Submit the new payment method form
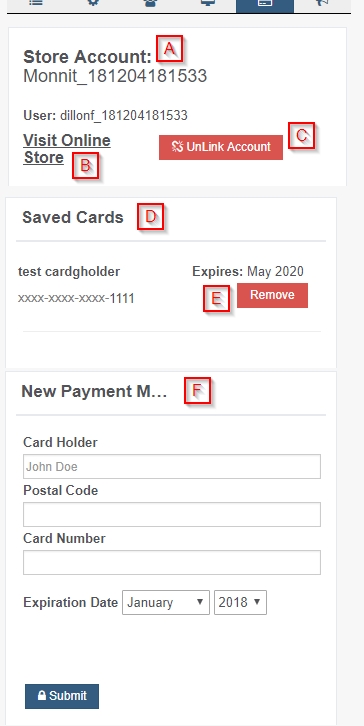The height and width of the screenshot is (726, 364). (62, 696)
